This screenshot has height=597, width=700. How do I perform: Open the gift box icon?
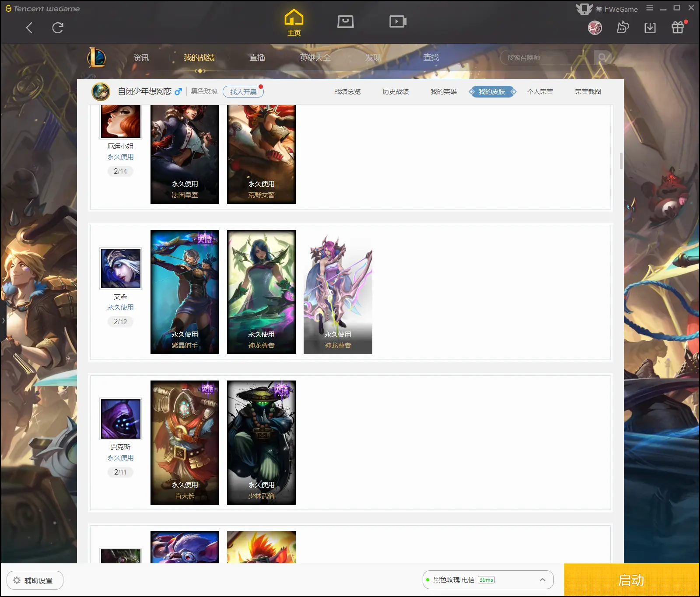tap(678, 28)
